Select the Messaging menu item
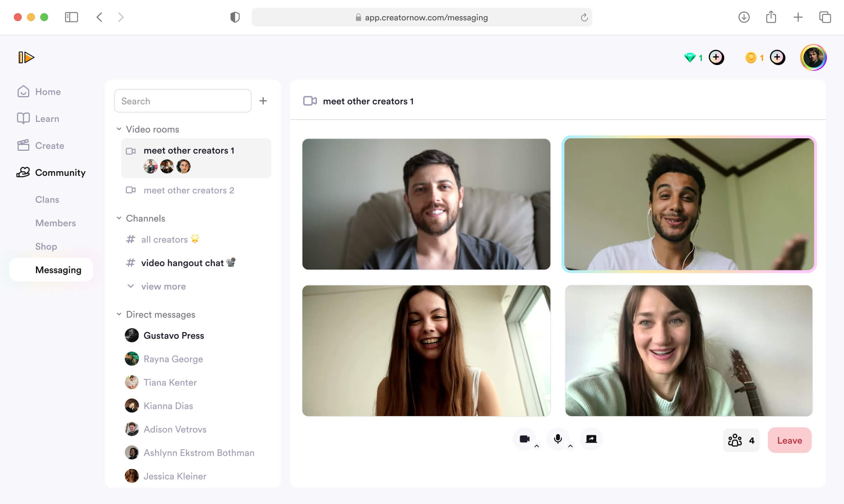Screen dimensions: 844x504 click(58, 270)
